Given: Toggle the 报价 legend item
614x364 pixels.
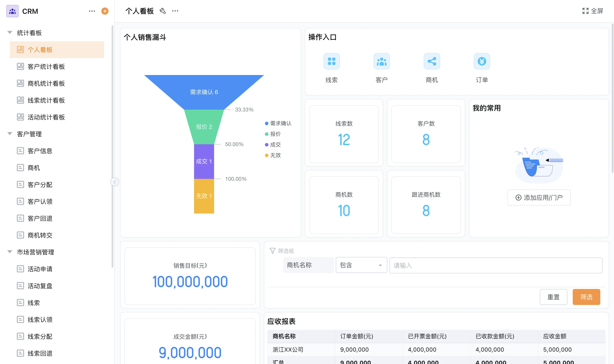Looking at the screenshot, I should click(x=273, y=134).
